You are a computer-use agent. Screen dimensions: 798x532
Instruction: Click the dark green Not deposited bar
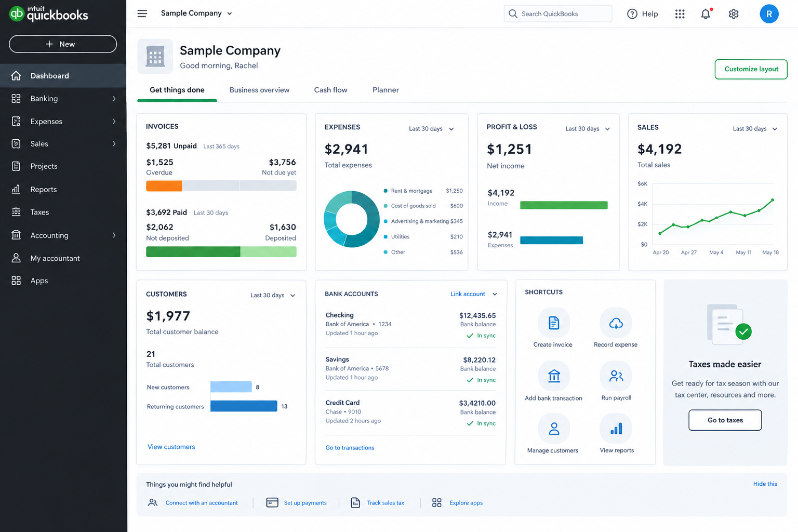193,251
